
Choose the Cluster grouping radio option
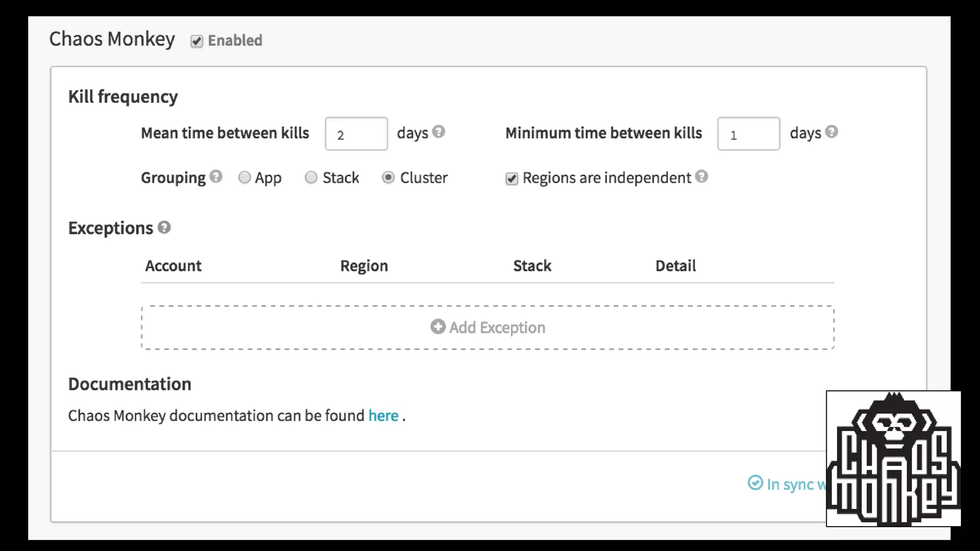click(x=388, y=177)
